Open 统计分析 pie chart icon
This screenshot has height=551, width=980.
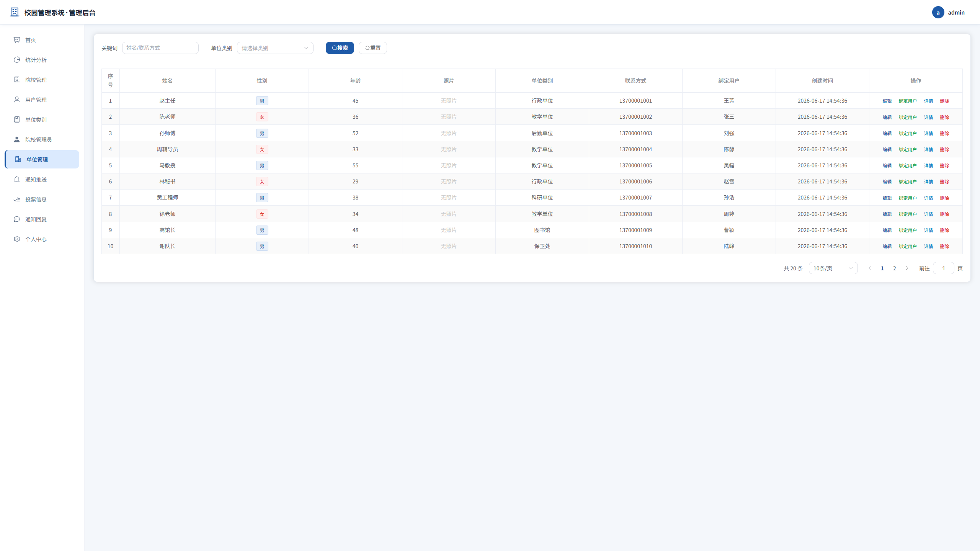pyautogui.click(x=17, y=60)
